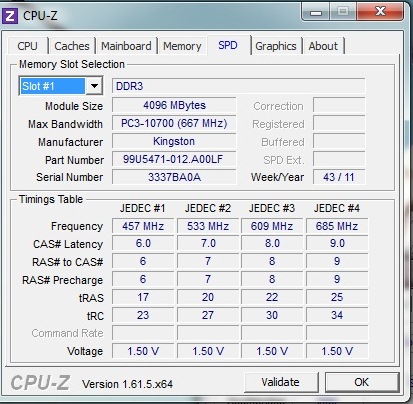Image resolution: width=413 pixels, height=404 pixels.
Task: Select the SPD tab
Action: (x=228, y=45)
